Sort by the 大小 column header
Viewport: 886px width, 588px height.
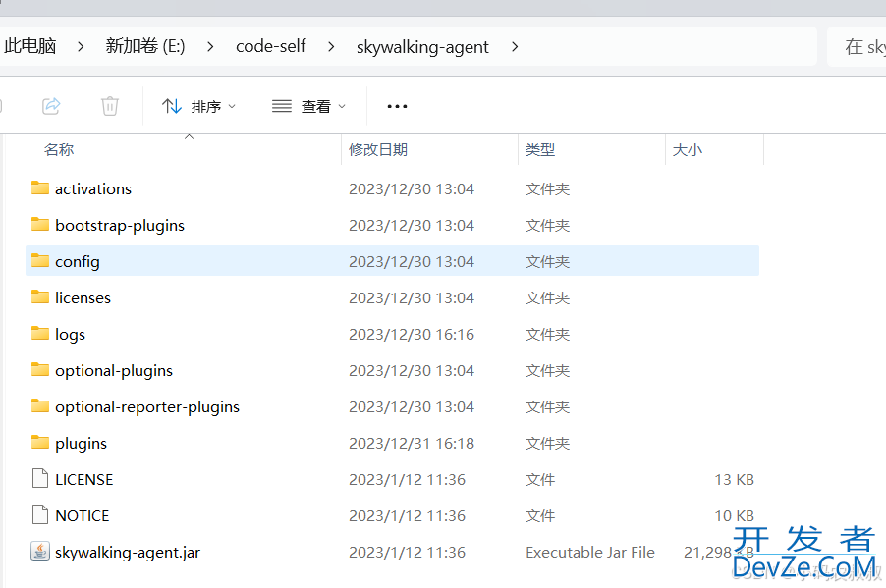(x=688, y=149)
